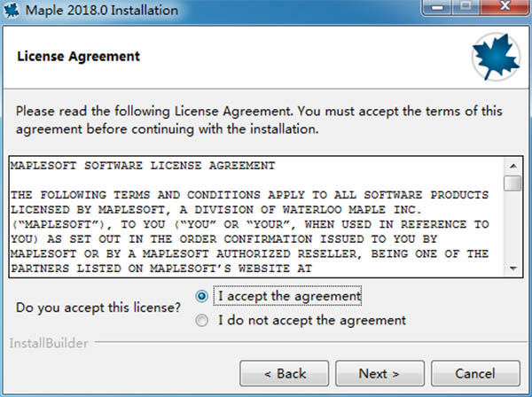The width and height of the screenshot is (532, 397).
Task: Click the "Do you accept this license?" text
Action: 98,307
